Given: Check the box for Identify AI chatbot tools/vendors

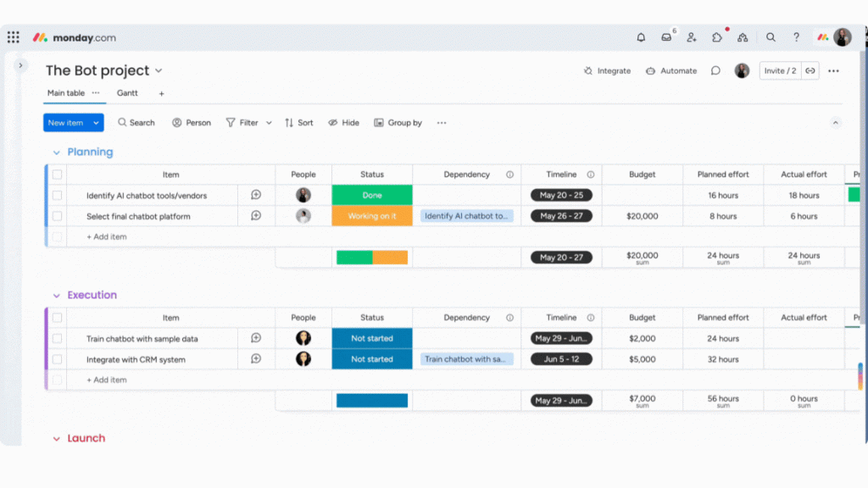Looking at the screenshot, I should pos(57,196).
